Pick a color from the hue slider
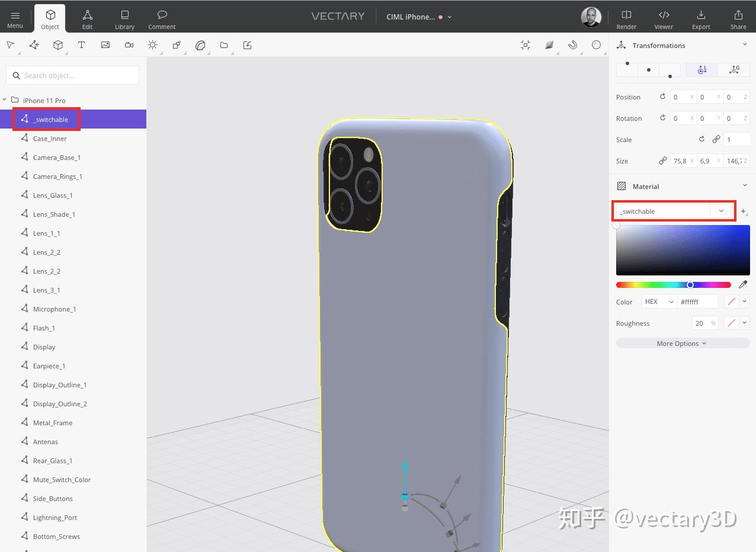Screen dimensions: 756x552 pos(672,284)
